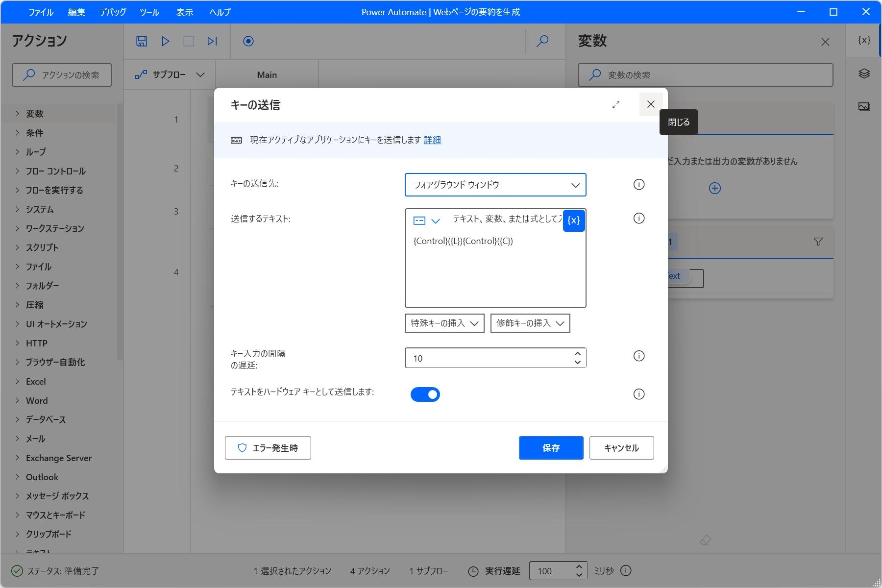This screenshot has width=882, height=588.
Task: Click the info icon beside ミリ秒
Action: (x=626, y=570)
